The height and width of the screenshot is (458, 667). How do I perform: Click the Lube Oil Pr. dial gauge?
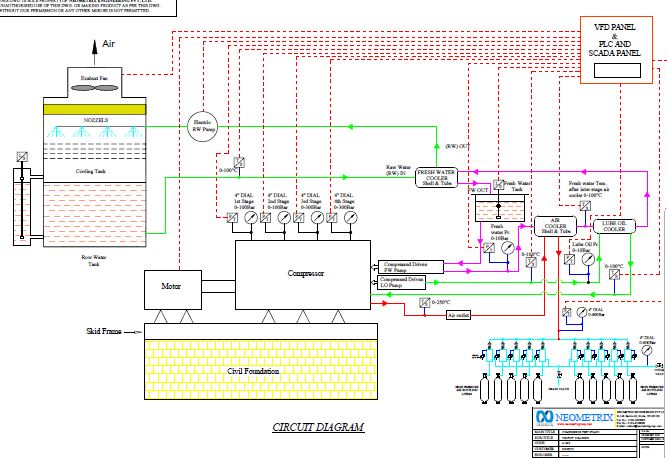588,259
